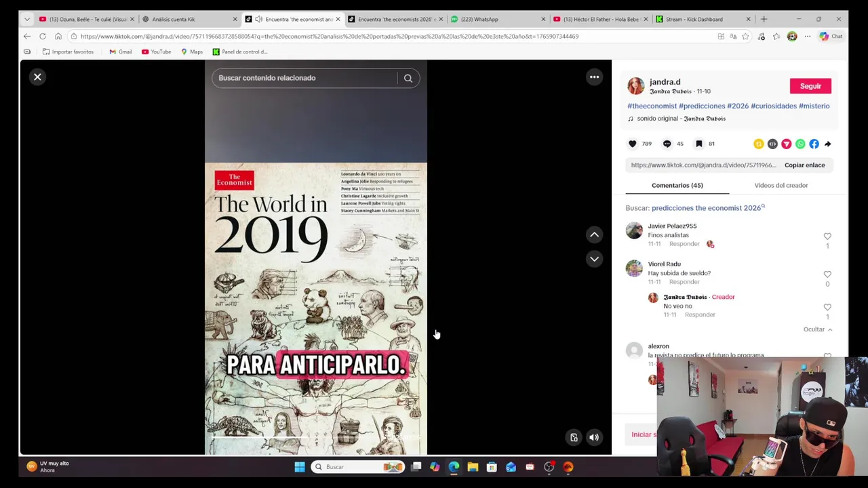Switch to Ozuna, Beéle YouTube tab

point(87,19)
